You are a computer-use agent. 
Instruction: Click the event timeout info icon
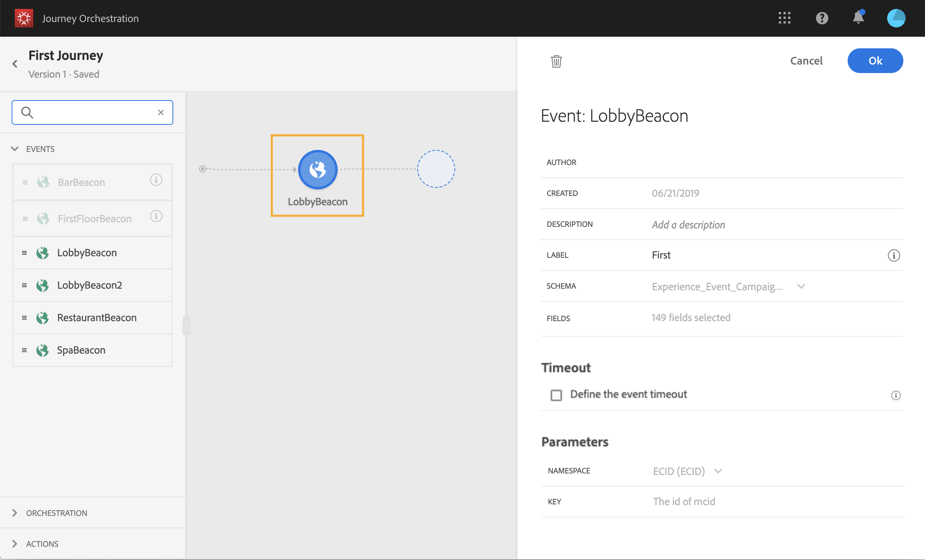896,395
